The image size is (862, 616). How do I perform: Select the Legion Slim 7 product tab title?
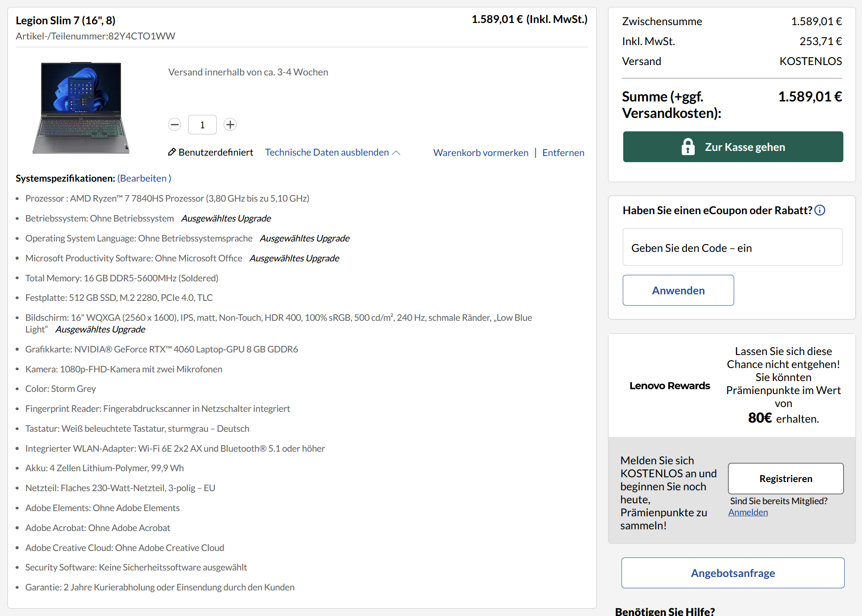click(65, 20)
